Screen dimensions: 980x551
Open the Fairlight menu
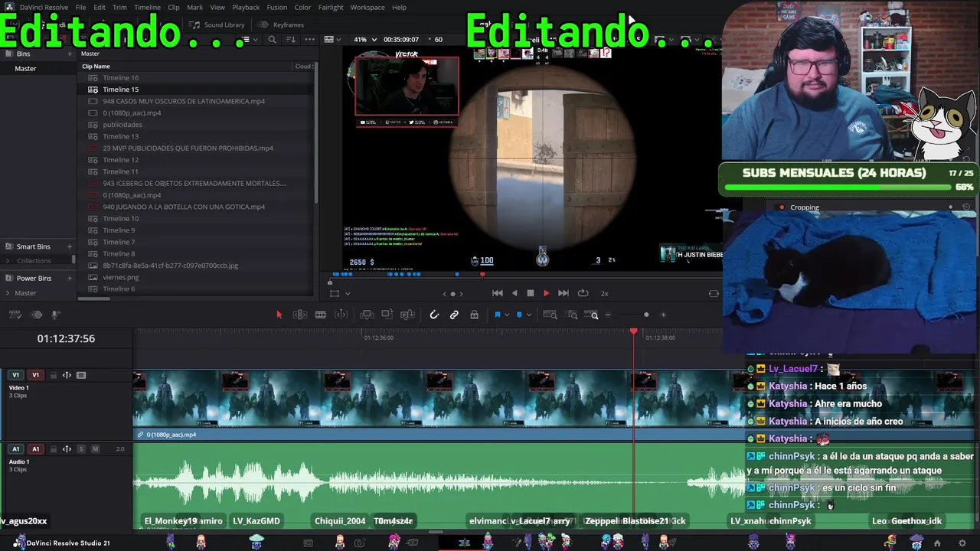pos(331,7)
